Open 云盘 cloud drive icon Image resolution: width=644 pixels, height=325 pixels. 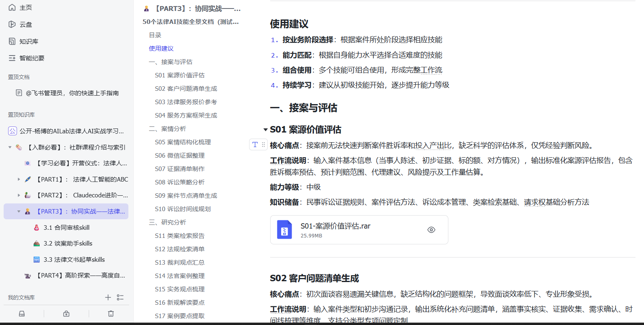click(12, 24)
